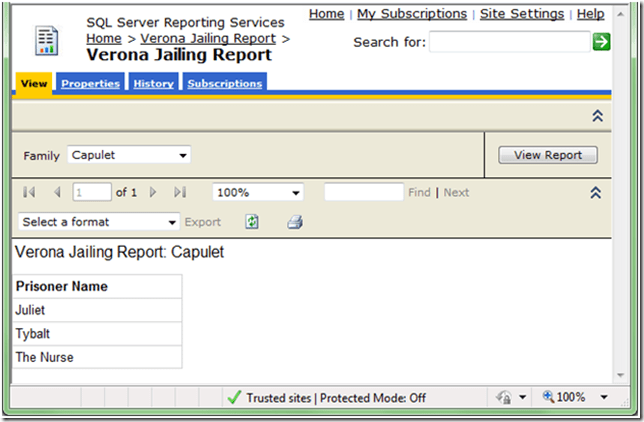Collapse the parameters area with double chevron
644x422 pixels.
tap(597, 116)
